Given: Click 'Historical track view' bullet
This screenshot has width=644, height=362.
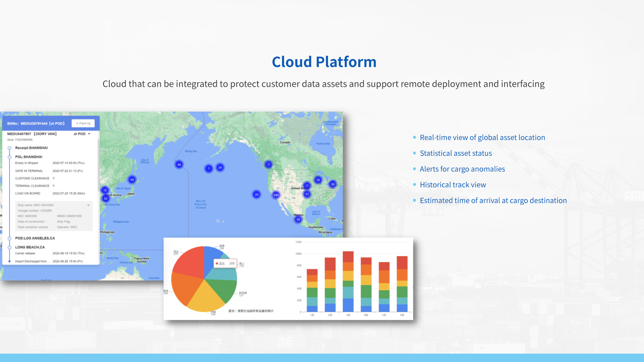Looking at the screenshot, I should pos(453,185).
